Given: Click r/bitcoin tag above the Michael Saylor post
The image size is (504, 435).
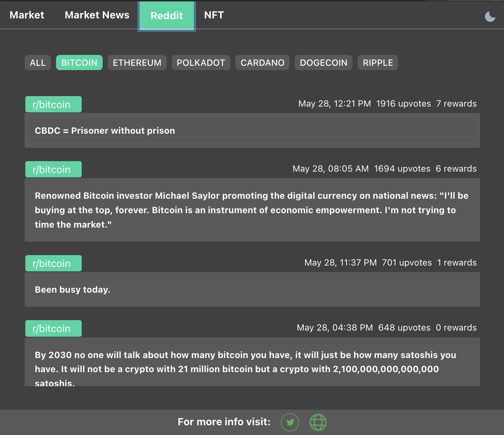Looking at the screenshot, I should pyautogui.click(x=54, y=169).
